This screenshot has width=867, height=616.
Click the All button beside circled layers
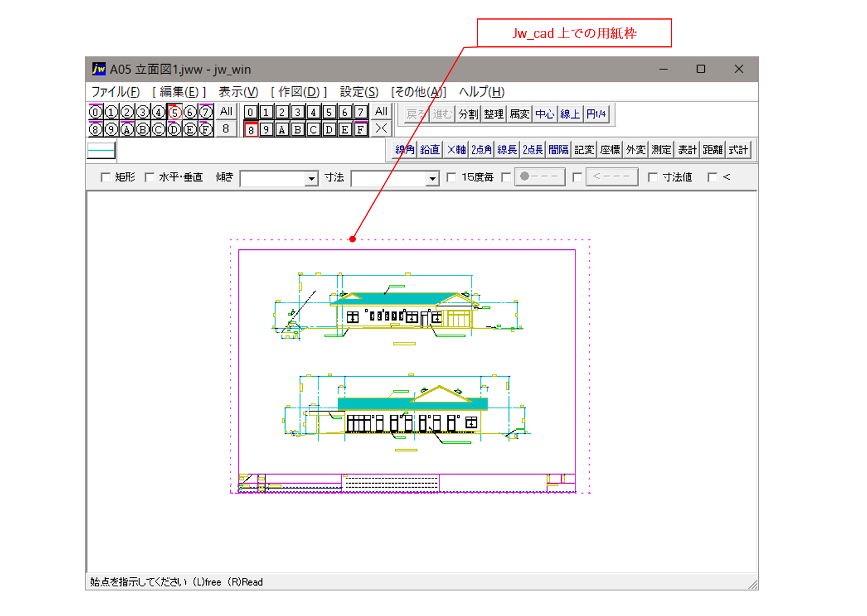pyautogui.click(x=226, y=112)
